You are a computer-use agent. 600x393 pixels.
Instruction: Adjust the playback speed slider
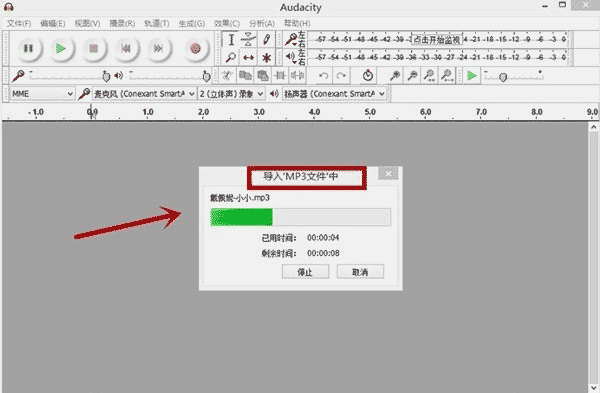coord(514,76)
